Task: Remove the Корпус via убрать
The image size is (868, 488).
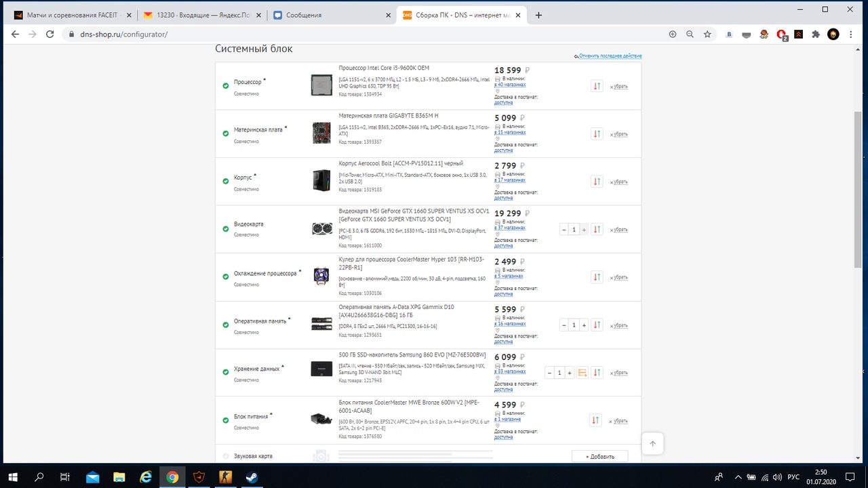Action: pyautogui.click(x=618, y=182)
